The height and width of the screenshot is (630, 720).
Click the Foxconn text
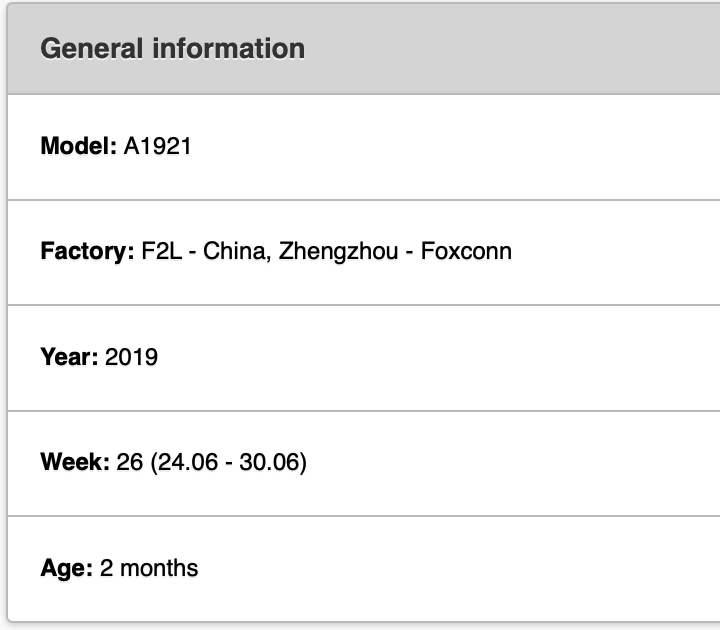coord(466,251)
